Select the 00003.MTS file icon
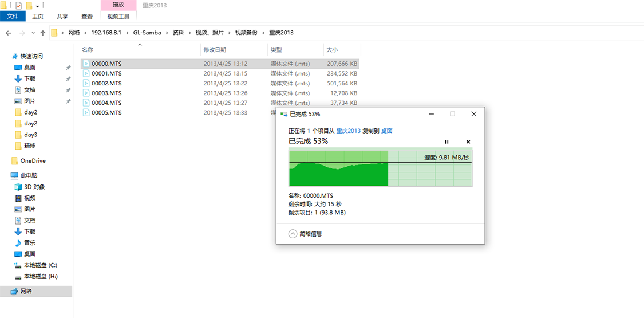644x318 pixels. (86, 93)
